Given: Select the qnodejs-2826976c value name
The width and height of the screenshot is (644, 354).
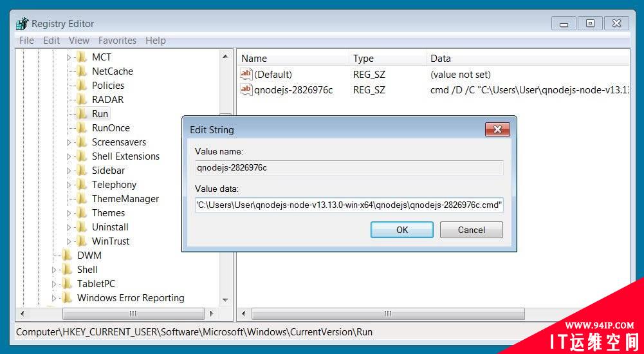Looking at the screenshot, I should pos(293,90).
